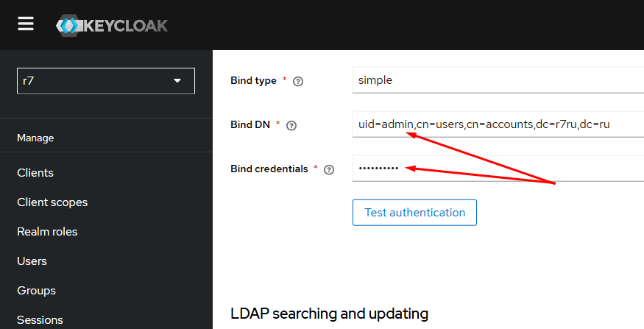Image resolution: width=644 pixels, height=329 pixels.
Task: Open Sessions in the sidebar
Action: pyautogui.click(x=40, y=320)
